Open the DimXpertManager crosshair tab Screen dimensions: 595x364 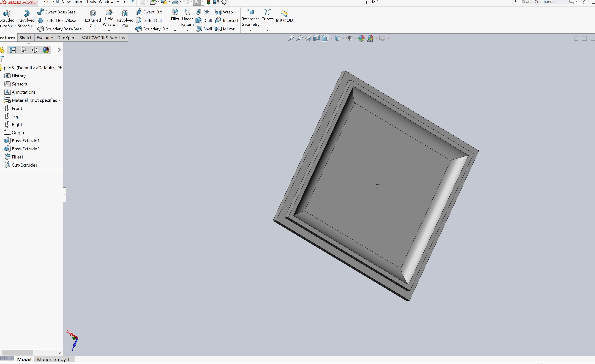coord(35,50)
